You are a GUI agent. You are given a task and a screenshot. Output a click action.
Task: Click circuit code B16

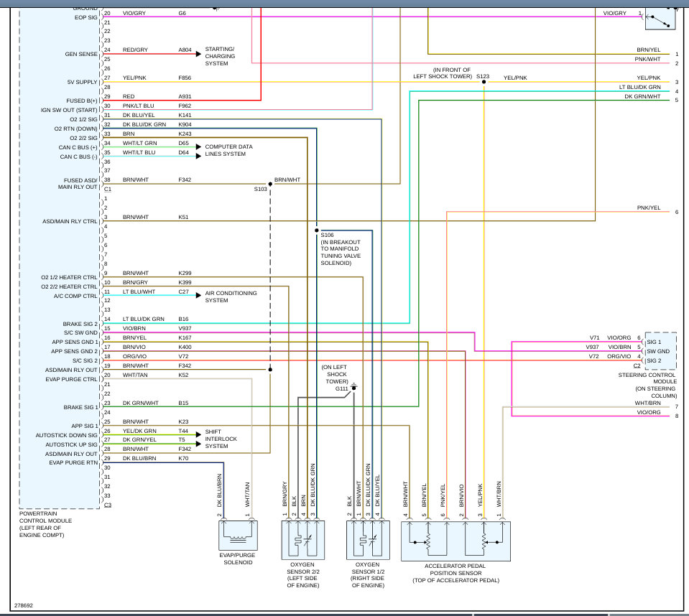183,319
